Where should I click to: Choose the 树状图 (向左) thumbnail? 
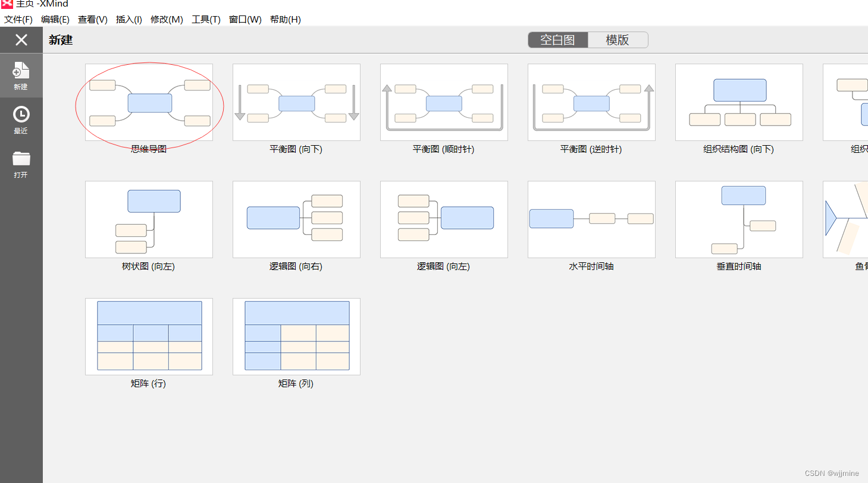coord(149,219)
